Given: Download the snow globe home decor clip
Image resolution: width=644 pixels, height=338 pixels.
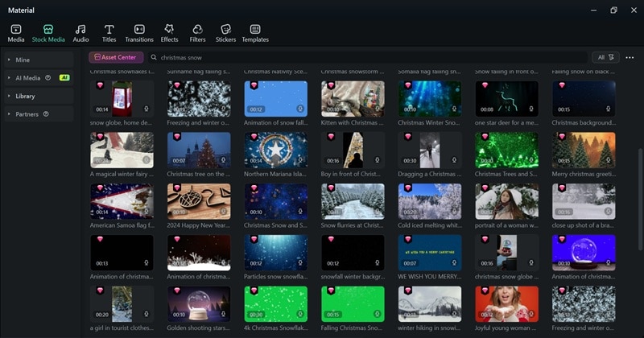Looking at the screenshot, I should click(147, 109).
